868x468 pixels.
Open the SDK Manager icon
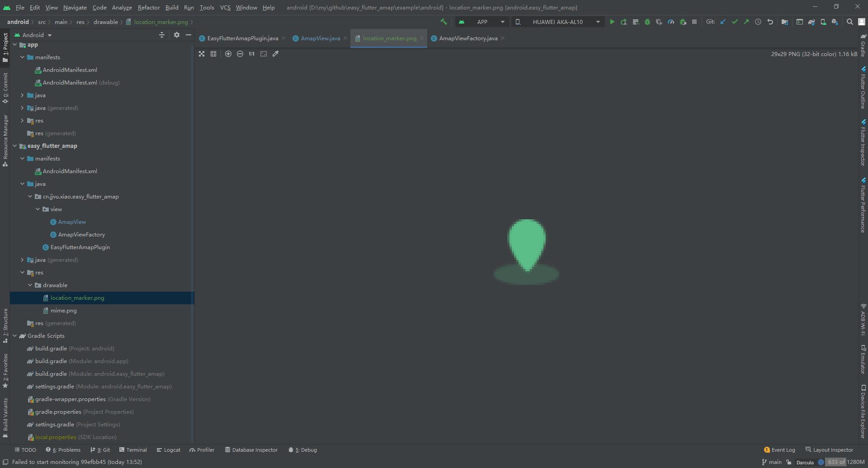click(x=835, y=22)
